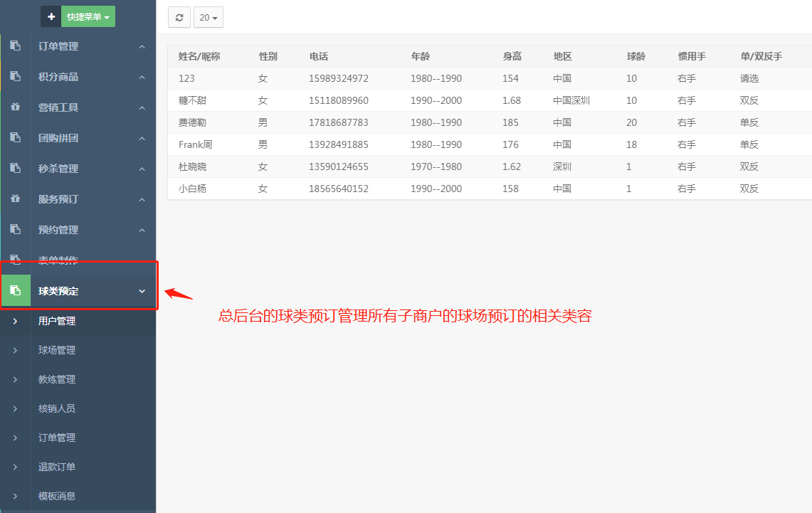Open the page size 20 dropdown
812x513 pixels.
point(209,17)
